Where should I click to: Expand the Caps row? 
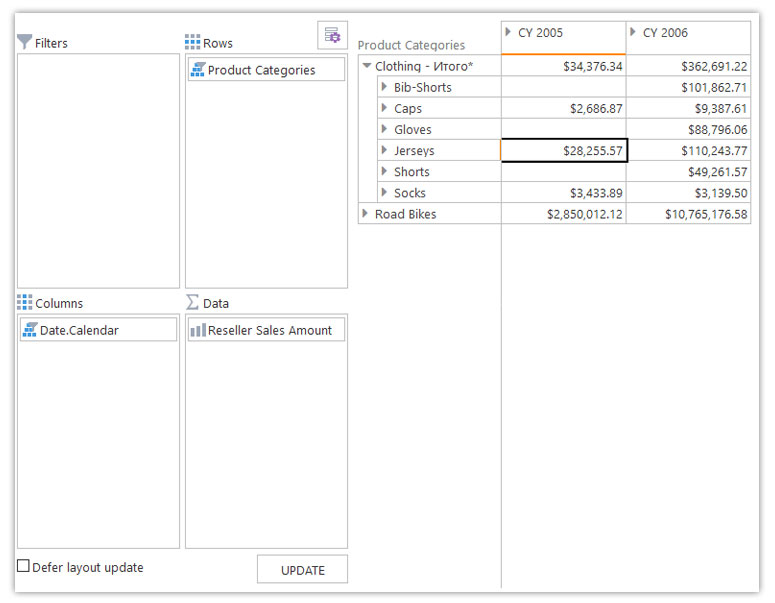click(x=384, y=108)
